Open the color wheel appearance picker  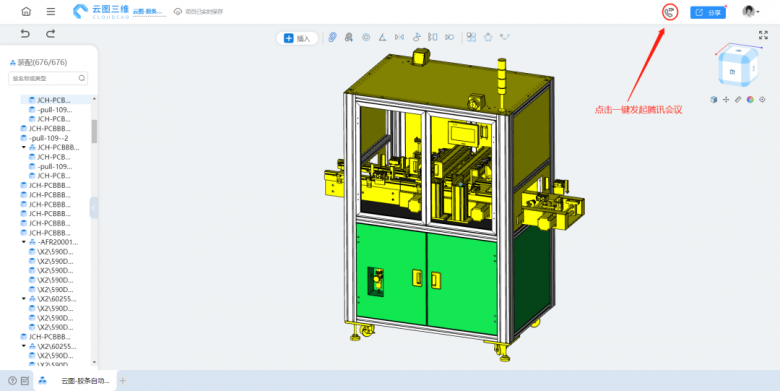pyautogui.click(x=750, y=99)
